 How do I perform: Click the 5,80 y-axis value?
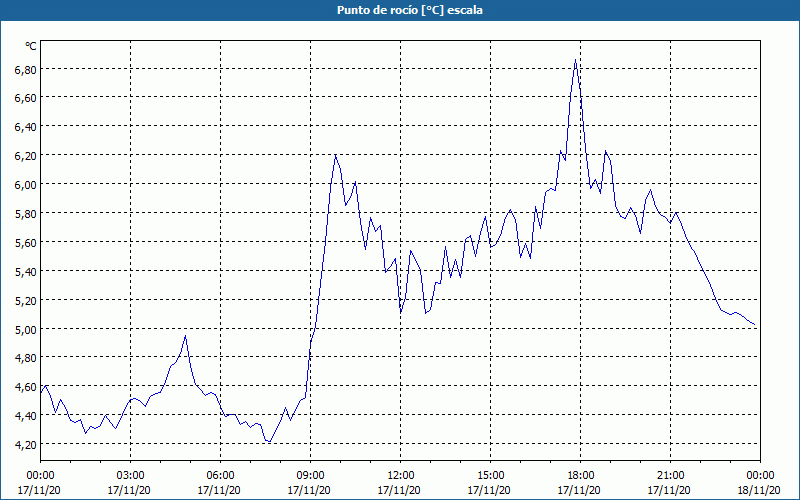coord(26,214)
